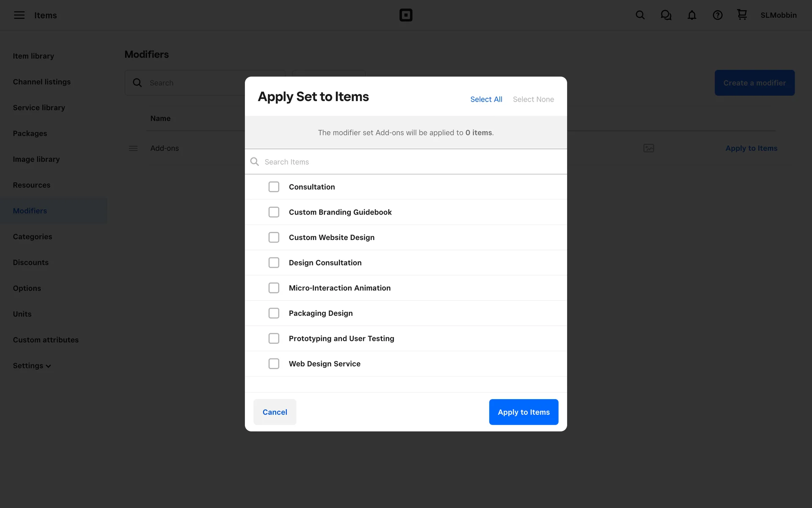Tick the Web Design Service checkbox

pos(274,364)
